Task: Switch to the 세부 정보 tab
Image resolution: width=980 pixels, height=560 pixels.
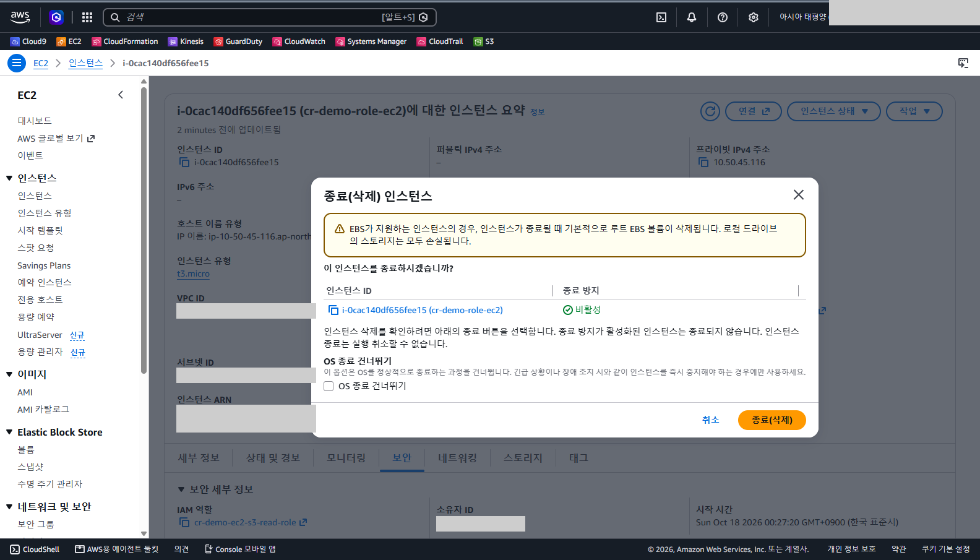Action: (x=199, y=458)
